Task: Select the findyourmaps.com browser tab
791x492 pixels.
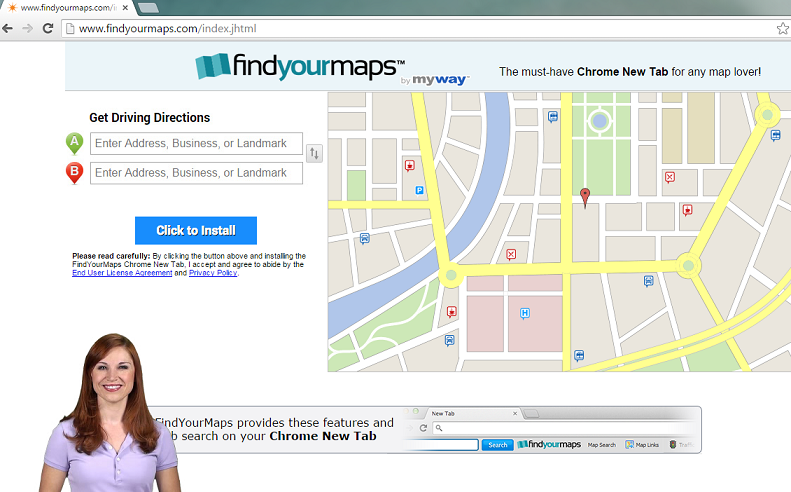Action: (x=66, y=8)
